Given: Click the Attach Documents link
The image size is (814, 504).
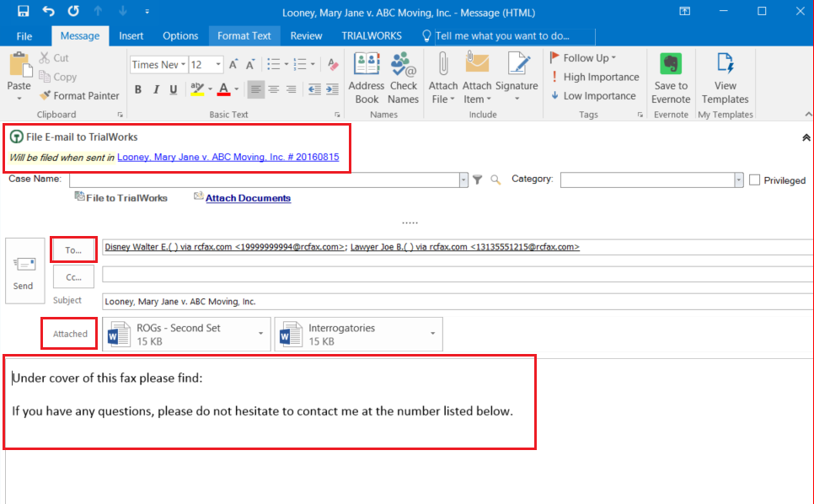Looking at the screenshot, I should (248, 198).
